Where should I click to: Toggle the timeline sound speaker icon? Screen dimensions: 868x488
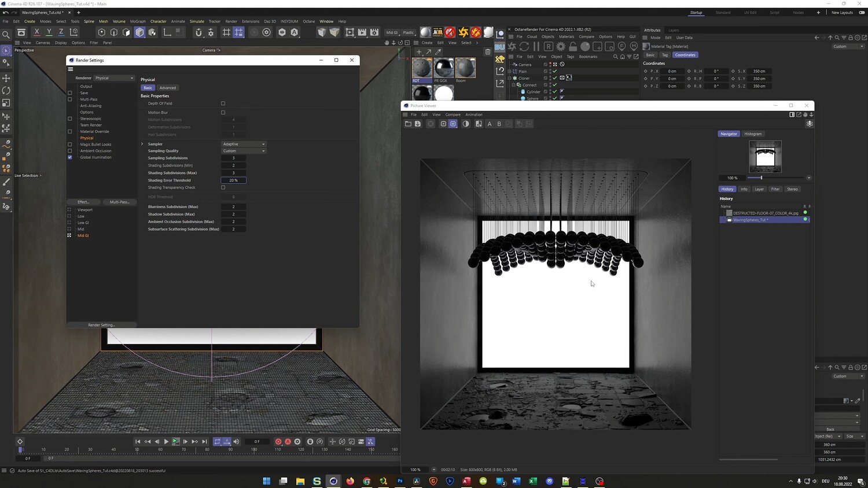click(x=236, y=442)
